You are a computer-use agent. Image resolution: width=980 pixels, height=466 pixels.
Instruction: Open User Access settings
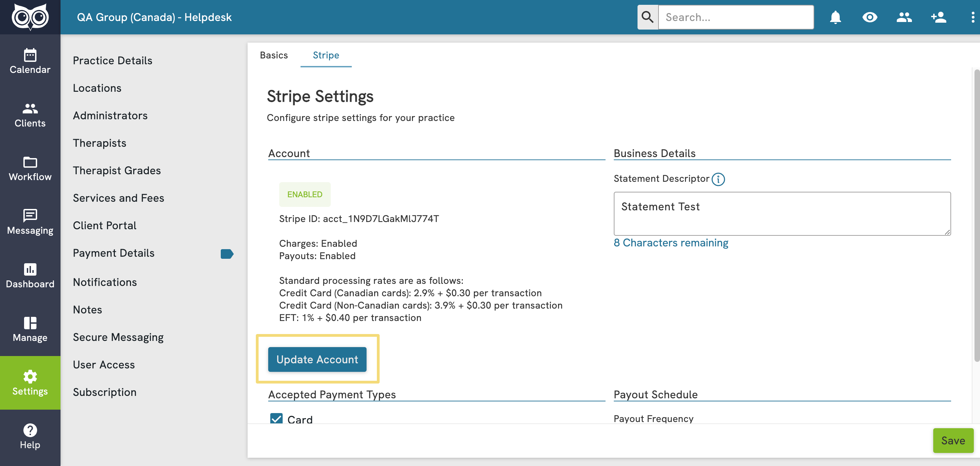(x=104, y=365)
